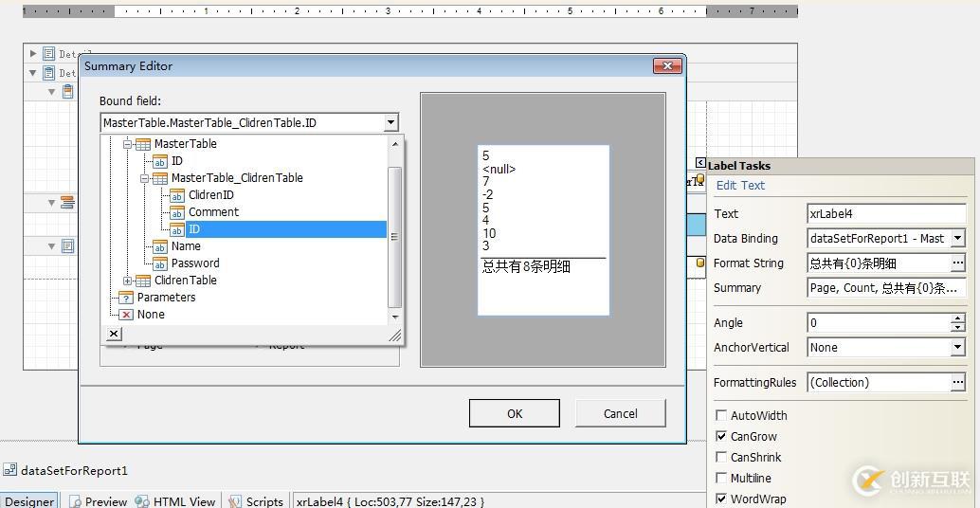Click the Summary field in Label Tasks
The height and width of the screenshot is (508, 980).
(x=886, y=288)
